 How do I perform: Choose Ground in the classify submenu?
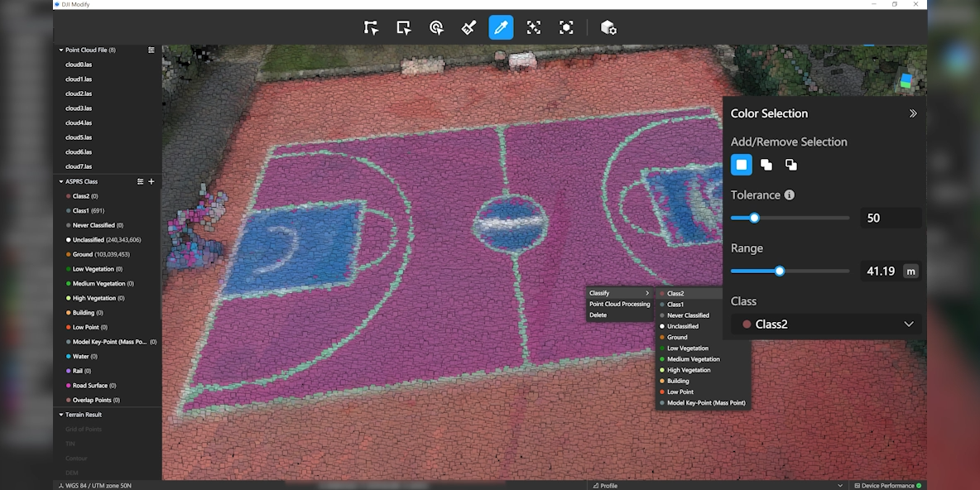click(677, 338)
